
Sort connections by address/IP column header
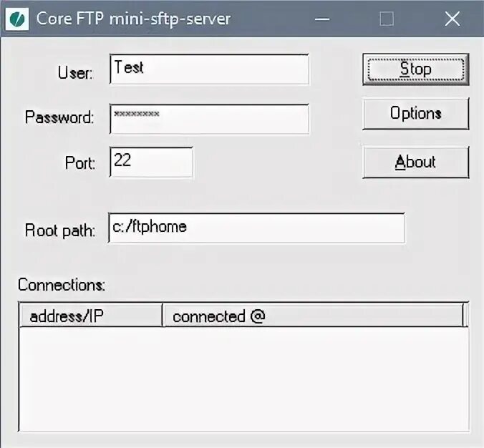point(91,316)
